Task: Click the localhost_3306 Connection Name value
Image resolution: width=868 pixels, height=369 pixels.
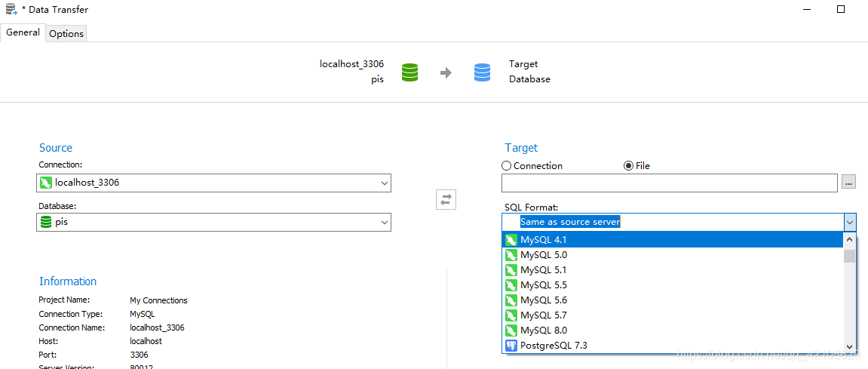Action: [x=157, y=327]
